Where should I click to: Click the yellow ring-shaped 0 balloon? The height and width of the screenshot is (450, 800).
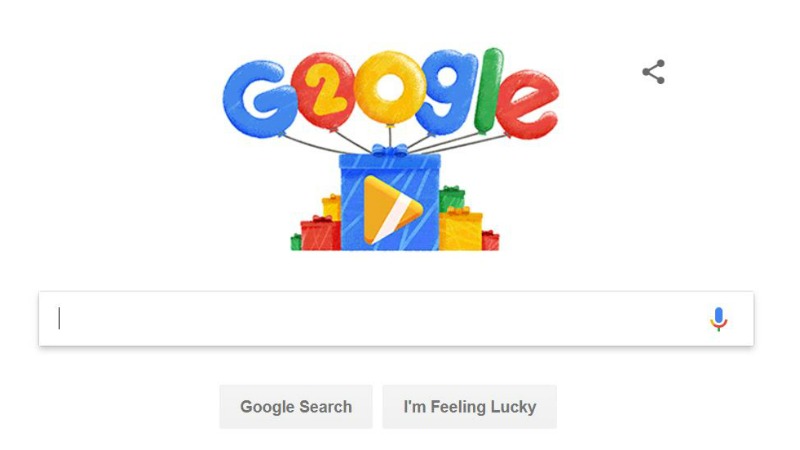pos(390,87)
